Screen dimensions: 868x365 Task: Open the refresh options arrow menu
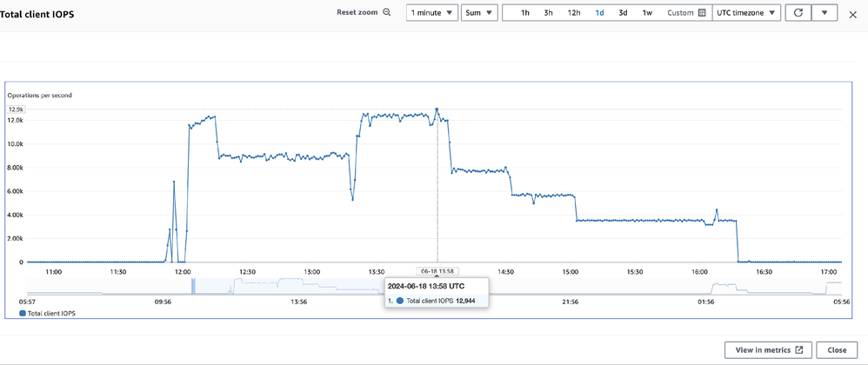(825, 13)
